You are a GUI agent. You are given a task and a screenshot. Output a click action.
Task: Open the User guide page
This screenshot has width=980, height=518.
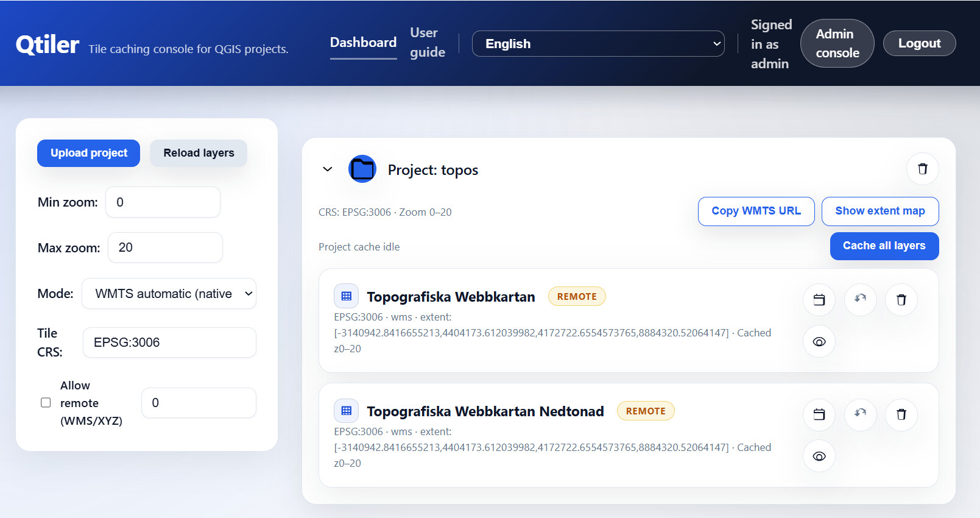(x=427, y=43)
